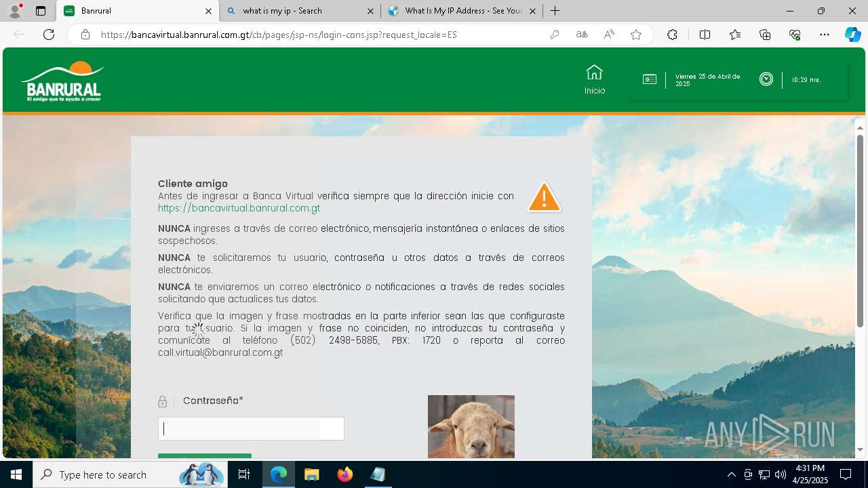Focus the Contraseña password field
This screenshot has width=868, height=488.
(x=251, y=429)
